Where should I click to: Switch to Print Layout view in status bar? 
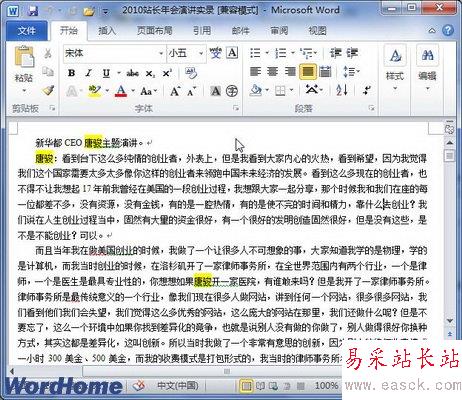(x=246, y=386)
